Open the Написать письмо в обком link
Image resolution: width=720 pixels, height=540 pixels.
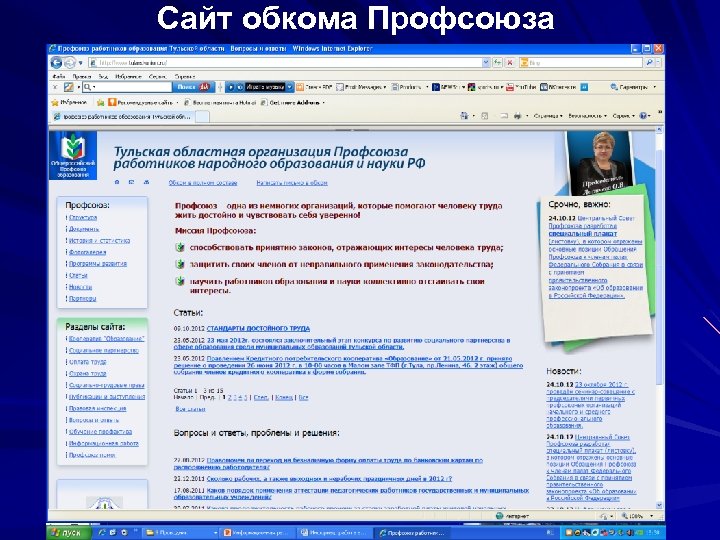[x=292, y=183]
